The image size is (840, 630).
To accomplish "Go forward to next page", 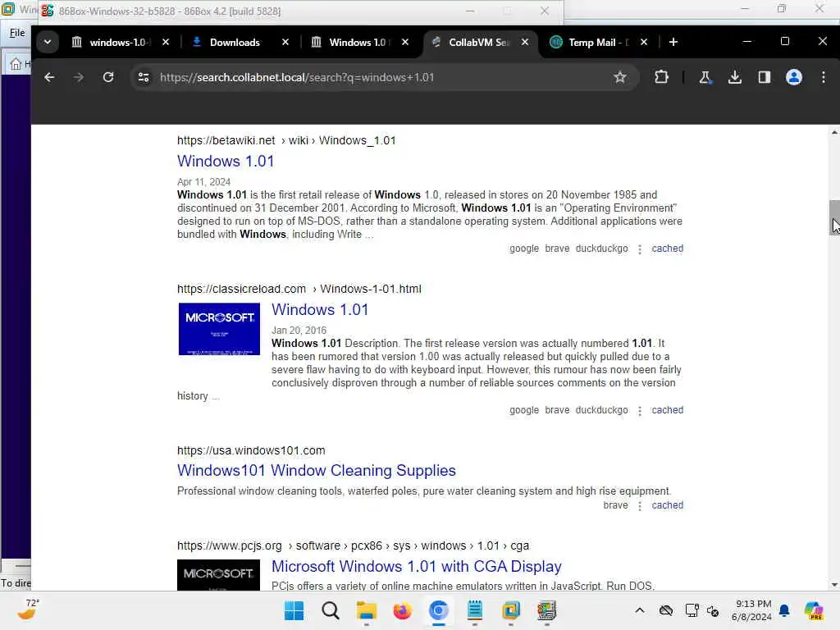I will [x=78, y=77].
